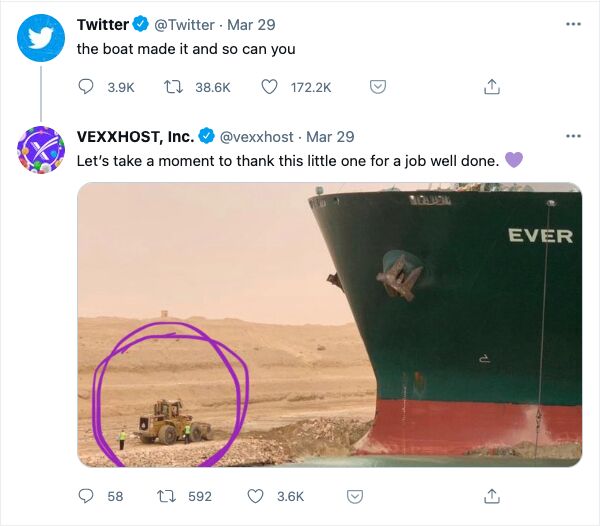Retweet the VEXXHOST tweet
This screenshot has width=600, height=526.
pyautogui.click(x=168, y=496)
